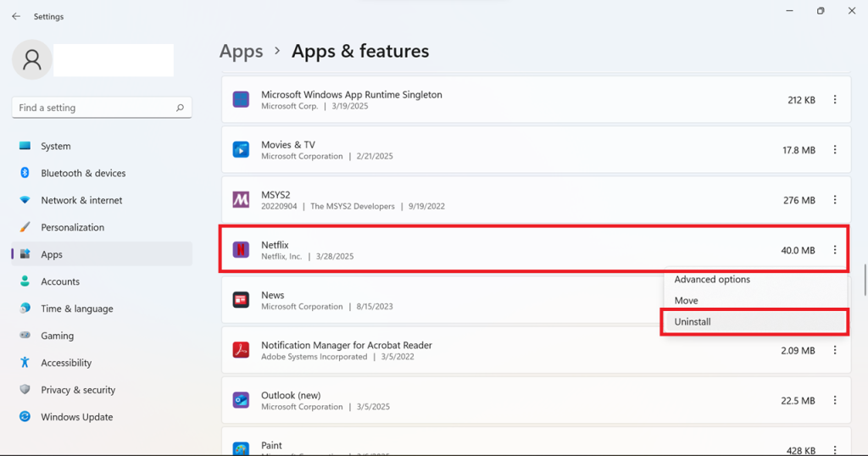Viewport: 868px width, 456px height.
Task: Open Bluetooth & devices settings
Action: (x=102, y=173)
